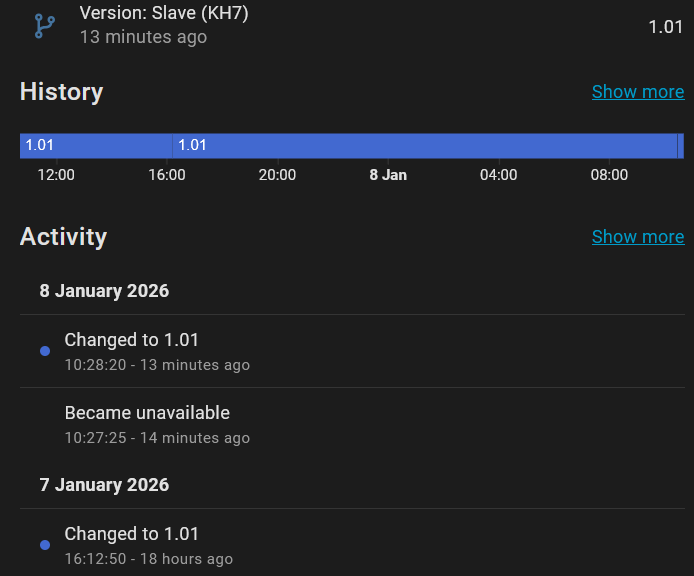Select first 1.01 segment in history bar
Image resolution: width=694 pixels, height=576 pixels.
pyautogui.click(x=95, y=146)
